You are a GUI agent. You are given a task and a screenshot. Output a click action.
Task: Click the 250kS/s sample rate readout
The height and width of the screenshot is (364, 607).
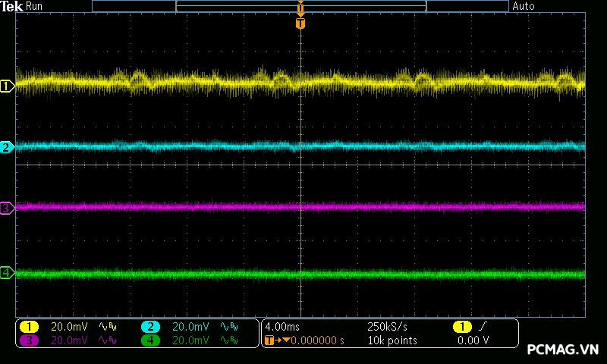point(387,327)
